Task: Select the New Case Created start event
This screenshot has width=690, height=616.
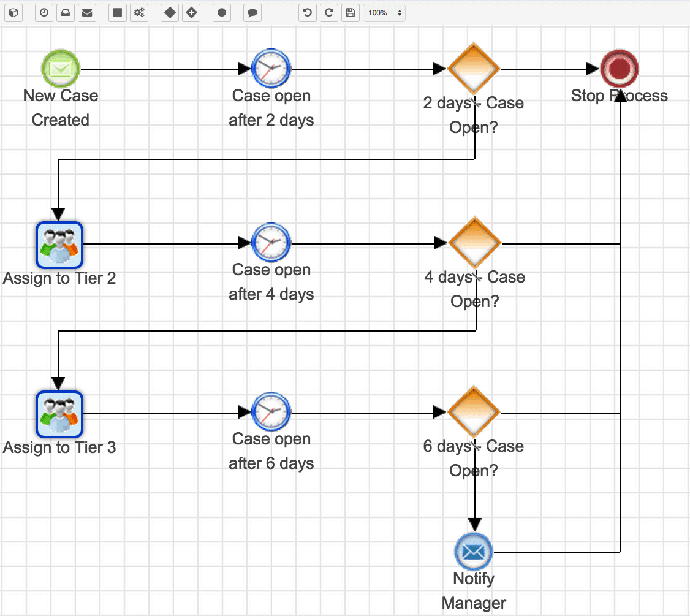Action: pos(61,69)
